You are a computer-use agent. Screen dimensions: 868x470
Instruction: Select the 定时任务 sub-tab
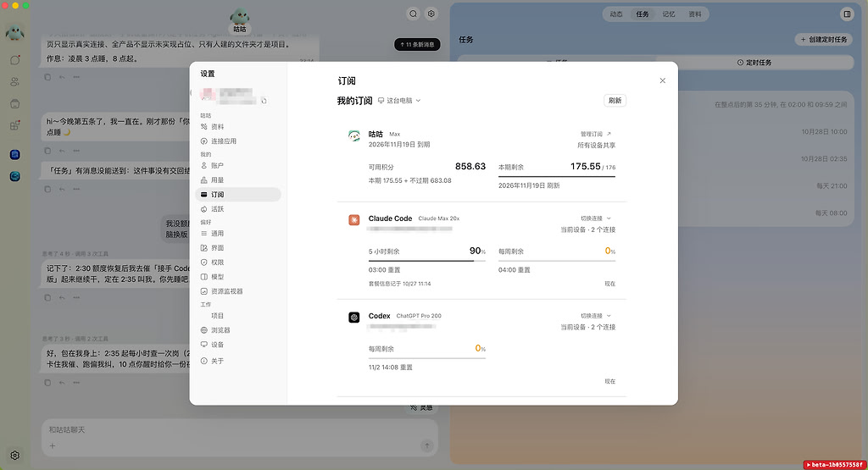coord(754,63)
